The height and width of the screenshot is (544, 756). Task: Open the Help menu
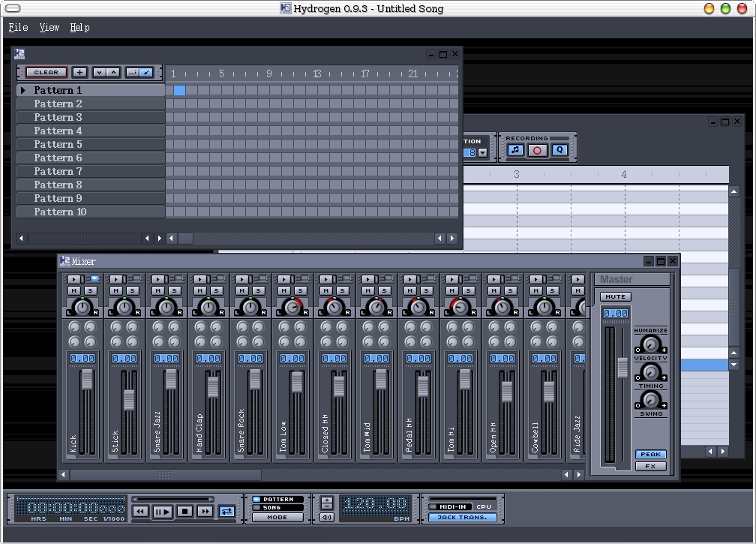click(79, 28)
